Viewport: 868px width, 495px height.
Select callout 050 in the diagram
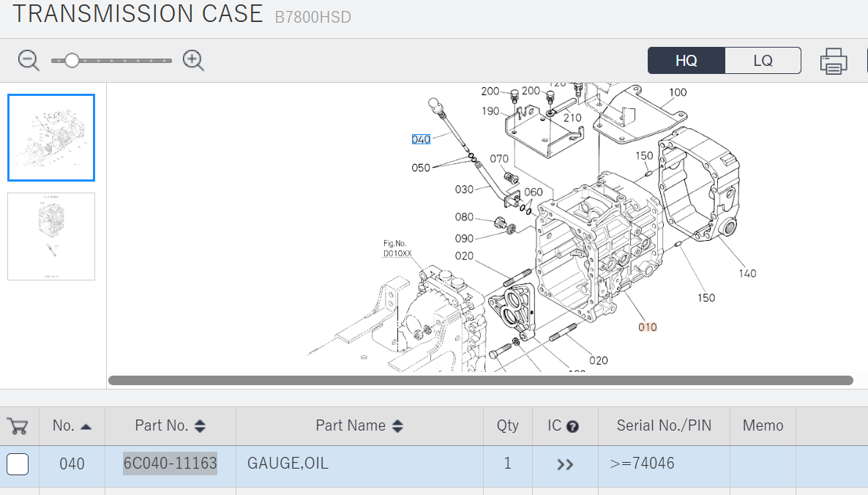click(421, 168)
